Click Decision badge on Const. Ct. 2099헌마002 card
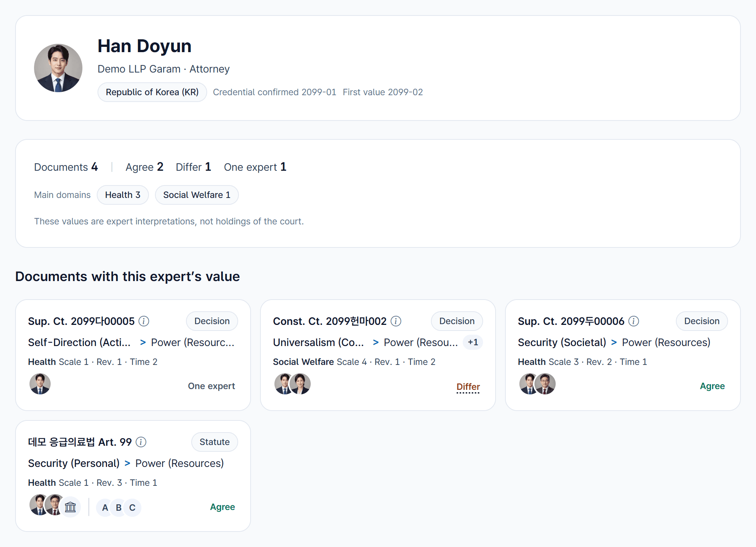The image size is (756, 547). click(x=457, y=321)
